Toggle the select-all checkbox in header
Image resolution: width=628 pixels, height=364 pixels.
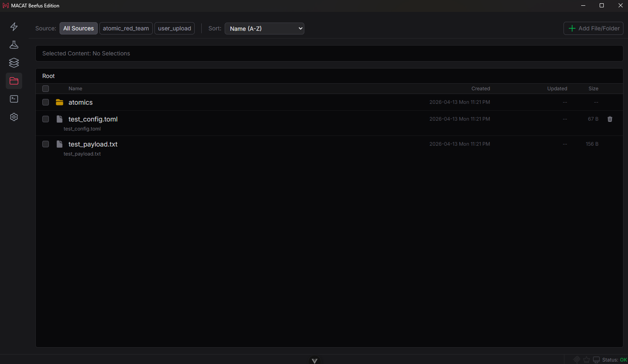click(x=46, y=89)
